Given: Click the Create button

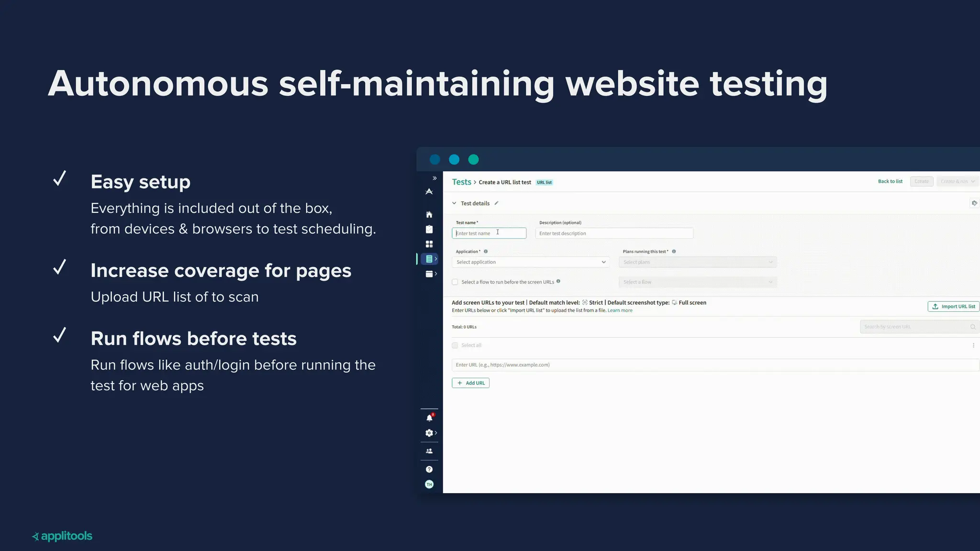Looking at the screenshot, I should pyautogui.click(x=921, y=181).
